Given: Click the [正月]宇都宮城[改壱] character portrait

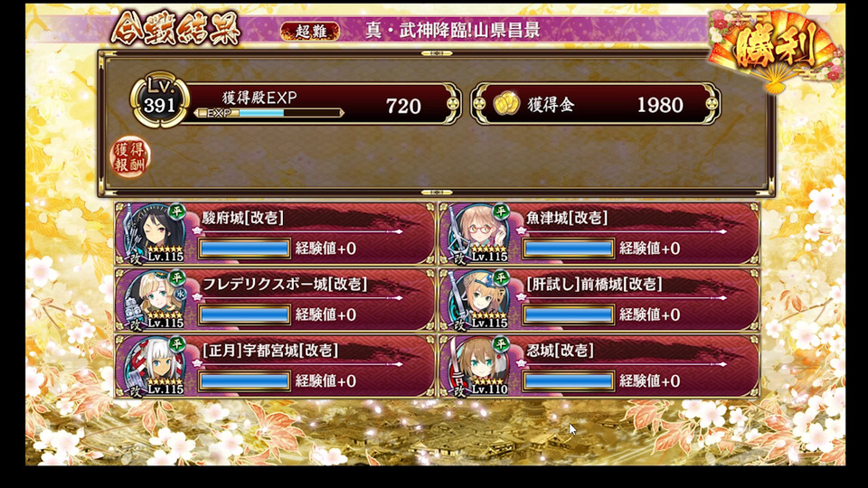Looking at the screenshot, I should pyautogui.click(x=152, y=366).
